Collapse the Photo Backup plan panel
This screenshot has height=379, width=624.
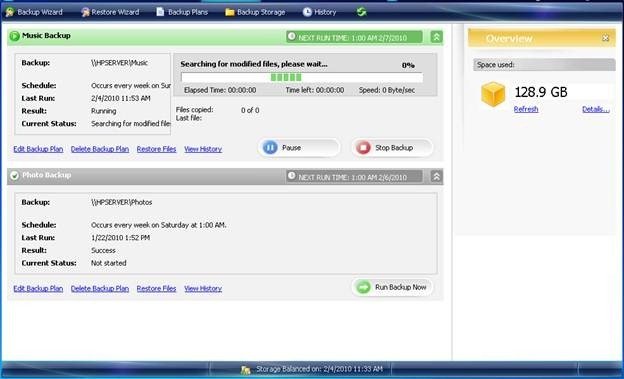(x=437, y=176)
